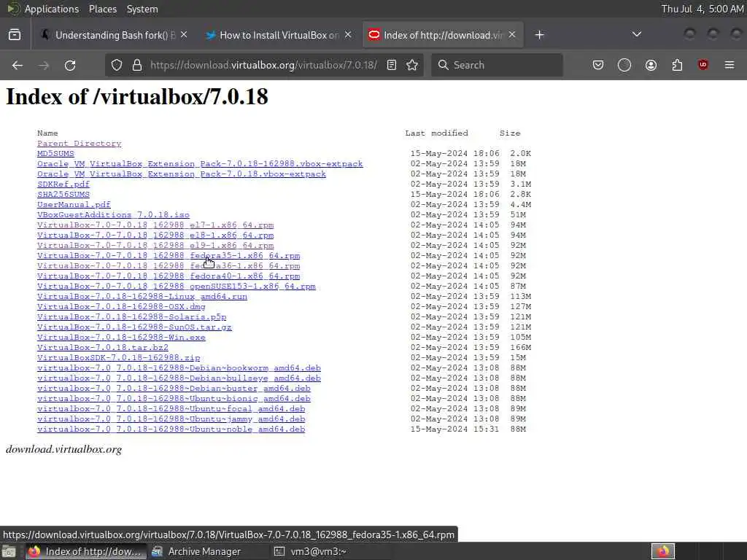
Task: Open Firefox View icon at tab bar start
Action: point(15,35)
